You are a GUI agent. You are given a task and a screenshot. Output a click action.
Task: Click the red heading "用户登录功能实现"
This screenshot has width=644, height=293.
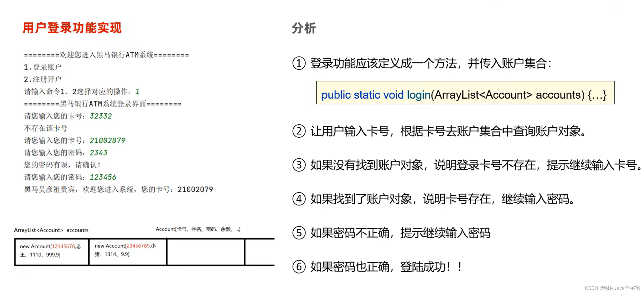click(72, 28)
